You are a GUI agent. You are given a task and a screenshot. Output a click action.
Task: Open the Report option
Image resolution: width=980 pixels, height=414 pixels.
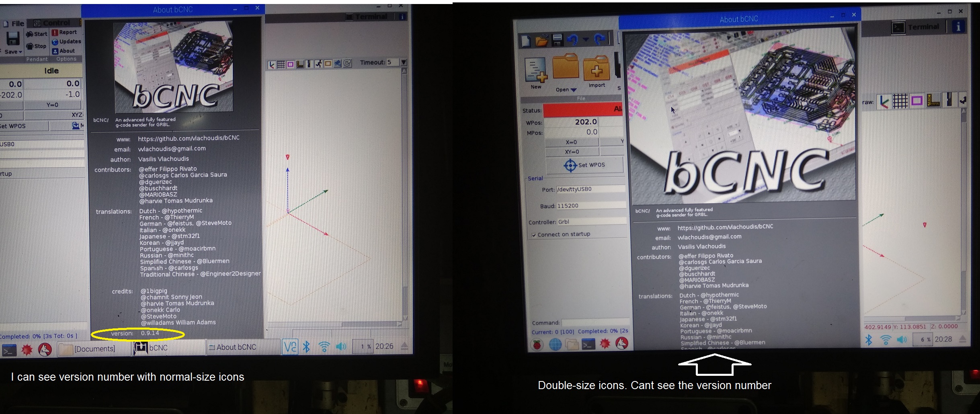pyautogui.click(x=64, y=32)
